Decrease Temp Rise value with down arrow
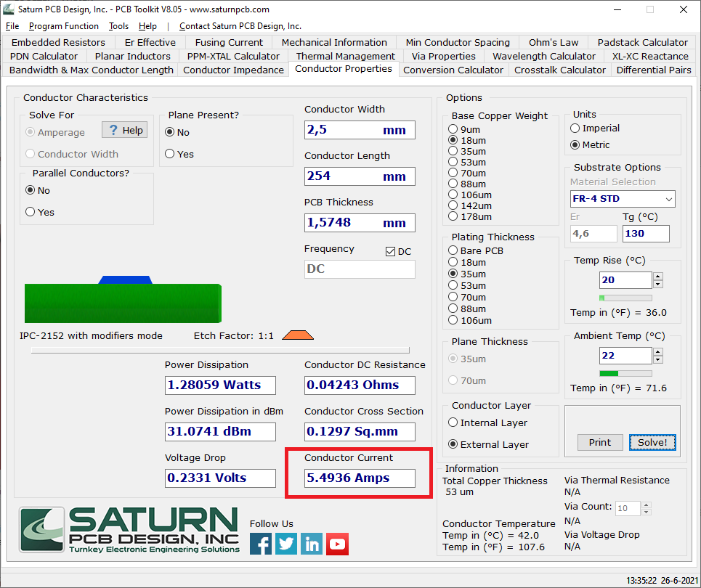This screenshot has height=588, width=701. click(x=657, y=284)
